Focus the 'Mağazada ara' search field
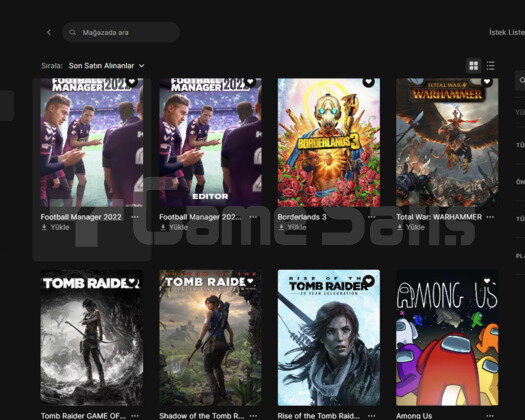Viewport: 525px width, 420px height. pyautogui.click(x=121, y=32)
